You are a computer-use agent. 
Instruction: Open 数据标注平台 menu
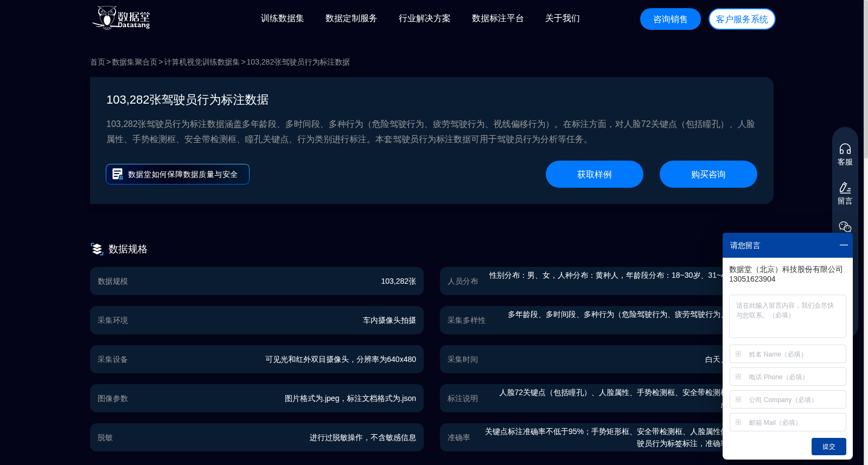pyautogui.click(x=497, y=18)
